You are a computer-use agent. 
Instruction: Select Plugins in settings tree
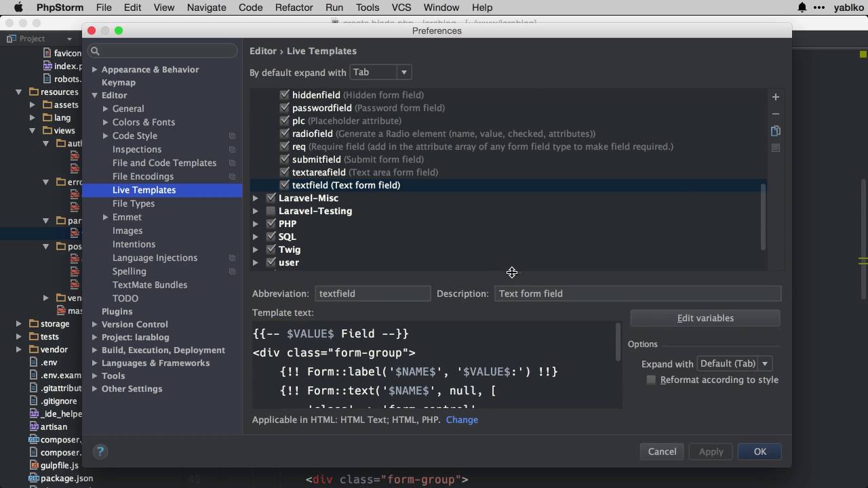(117, 311)
